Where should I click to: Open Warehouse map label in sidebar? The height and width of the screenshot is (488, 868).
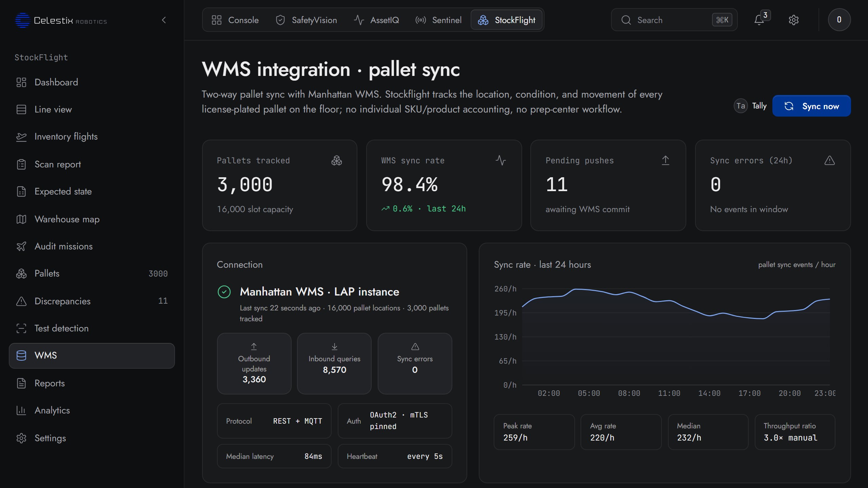pyautogui.click(x=67, y=219)
